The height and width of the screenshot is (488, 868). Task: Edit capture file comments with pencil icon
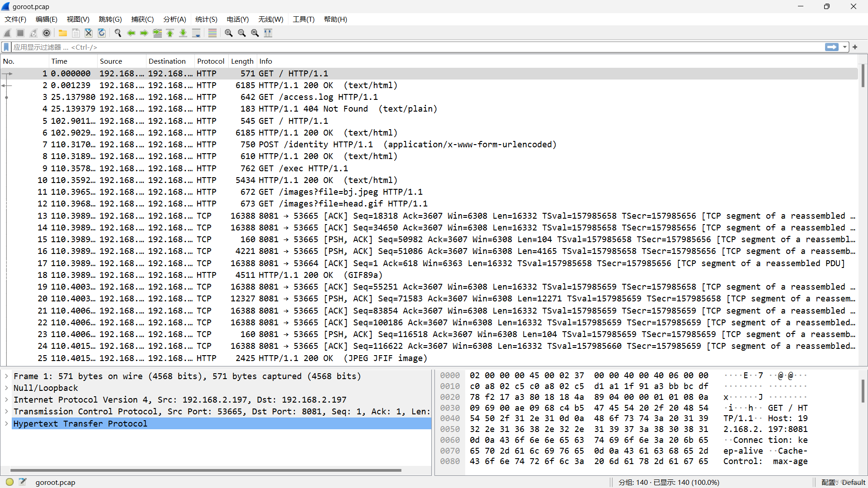pyautogui.click(x=23, y=481)
